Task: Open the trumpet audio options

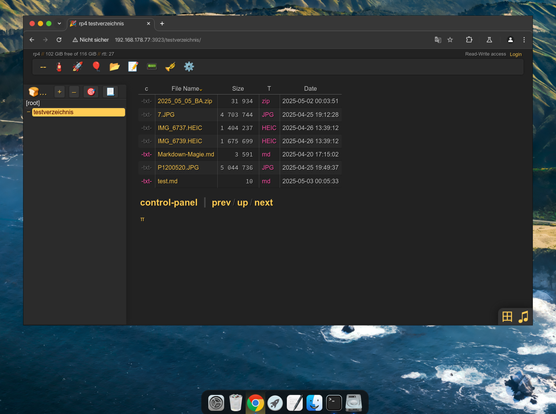Action: click(170, 67)
